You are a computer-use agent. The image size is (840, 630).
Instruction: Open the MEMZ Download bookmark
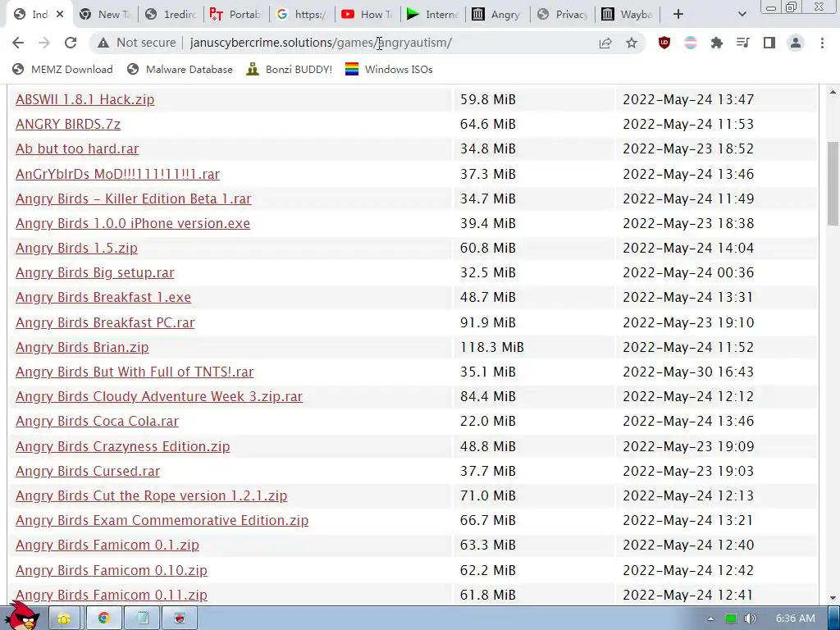pos(62,70)
